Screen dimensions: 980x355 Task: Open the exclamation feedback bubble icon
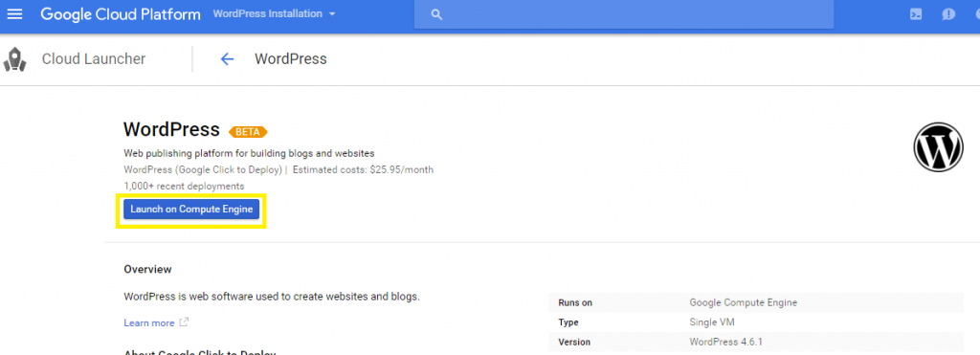coord(948,14)
